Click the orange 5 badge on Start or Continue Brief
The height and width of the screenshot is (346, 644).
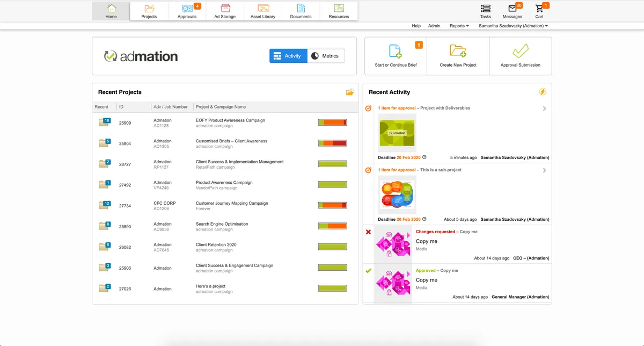point(419,45)
